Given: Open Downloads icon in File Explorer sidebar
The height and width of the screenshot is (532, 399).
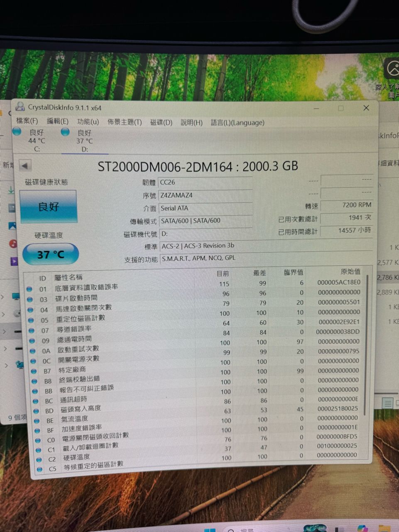Looking at the screenshot, I should 11,190.
